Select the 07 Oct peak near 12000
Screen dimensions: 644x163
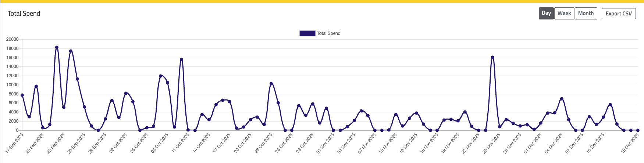pyautogui.click(x=160, y=76)
